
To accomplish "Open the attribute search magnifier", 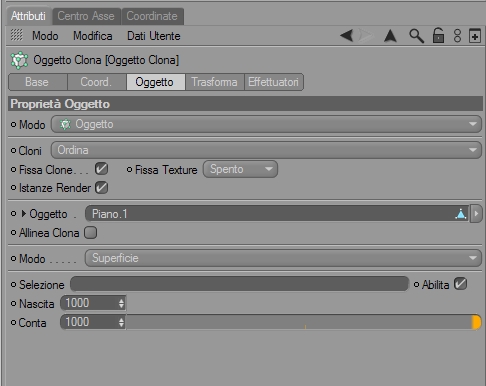I will tap(416, 36).
